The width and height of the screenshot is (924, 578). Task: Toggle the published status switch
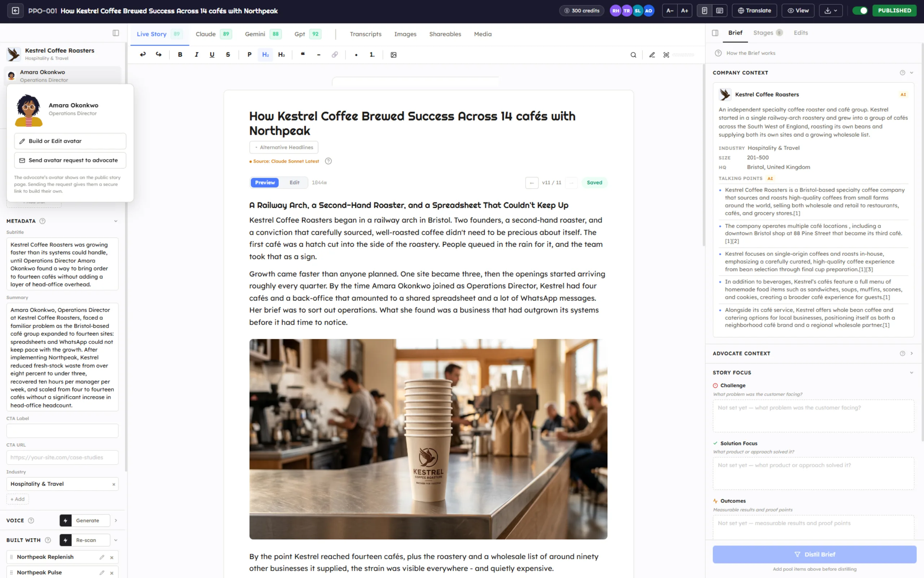[x=860, y=11]
